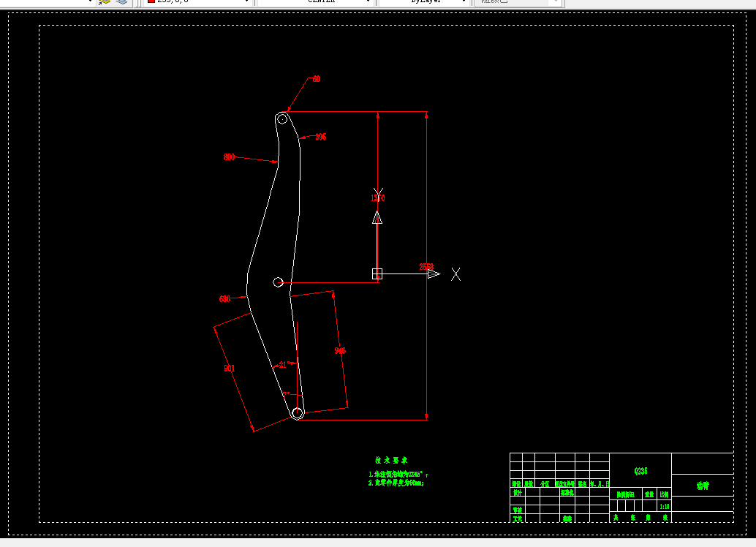Screen dimensions: 756x547
Task: Select the 636 radius dimension text
Action: pos(224,299)
